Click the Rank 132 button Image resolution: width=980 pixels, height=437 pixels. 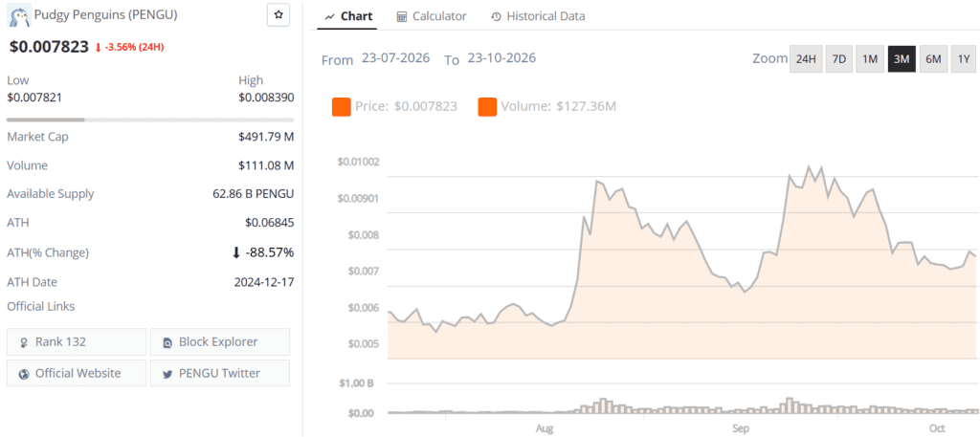77,342
